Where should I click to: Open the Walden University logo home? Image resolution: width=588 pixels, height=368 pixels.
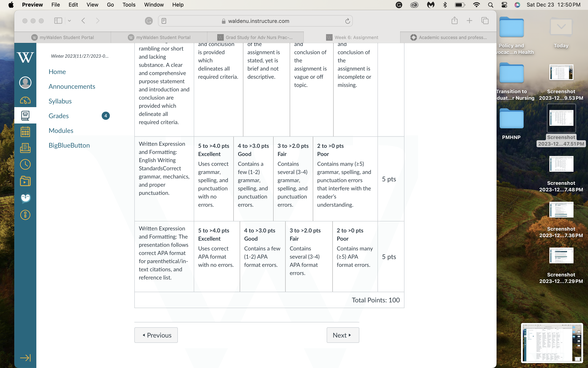(25, 57)
